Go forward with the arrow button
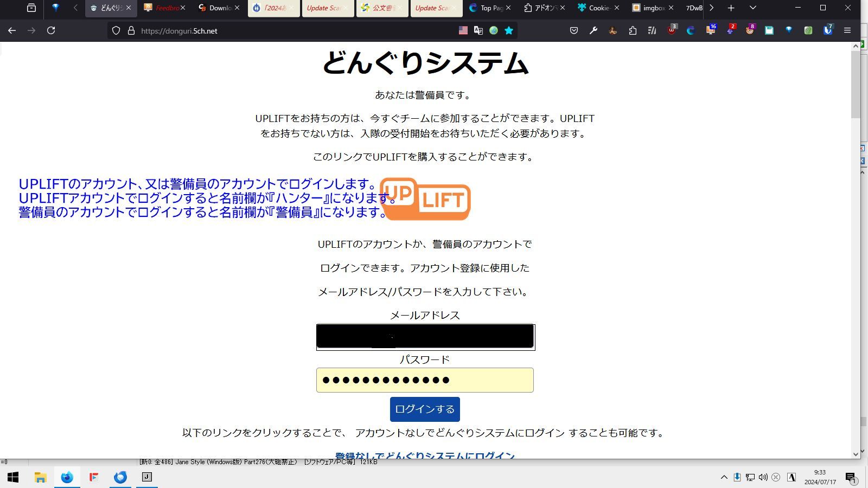 pos(31,31)
